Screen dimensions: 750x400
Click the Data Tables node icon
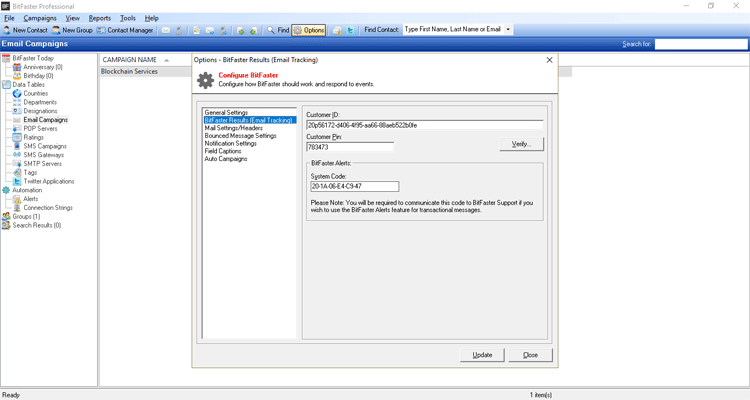[6, 85]
